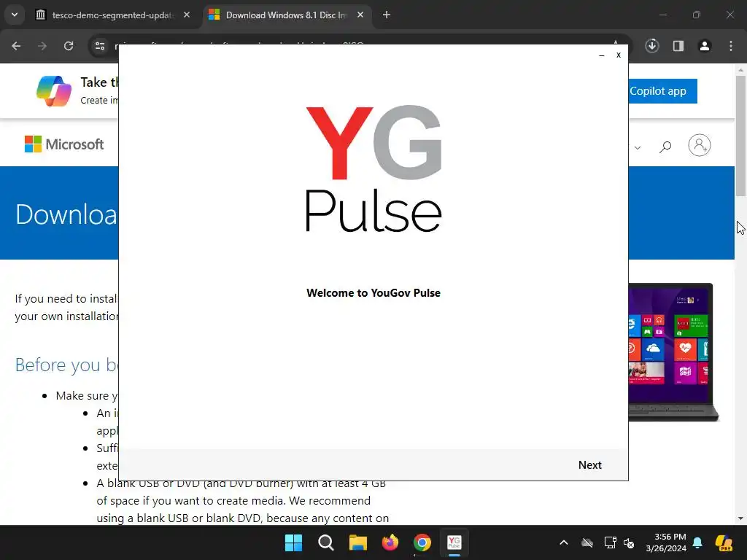Close the tesco-demo-segmented-update tab
This screenshot has width=747, height=560.
(187, 15)
